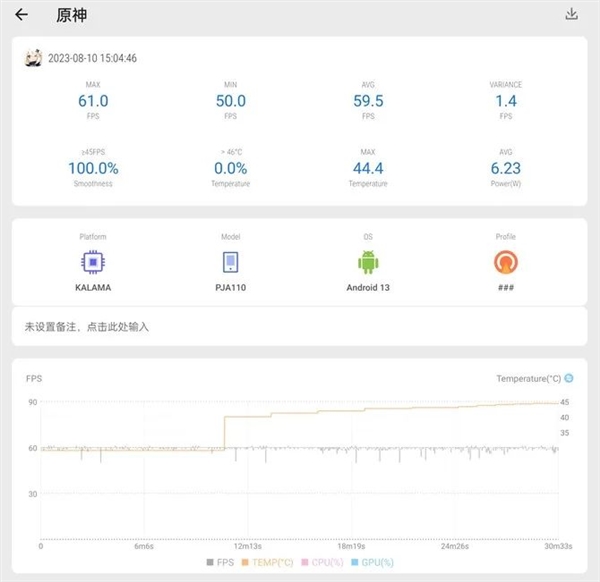Click the 44.4 MAX Temperature value
600x582 pixels.
(368, 168)
